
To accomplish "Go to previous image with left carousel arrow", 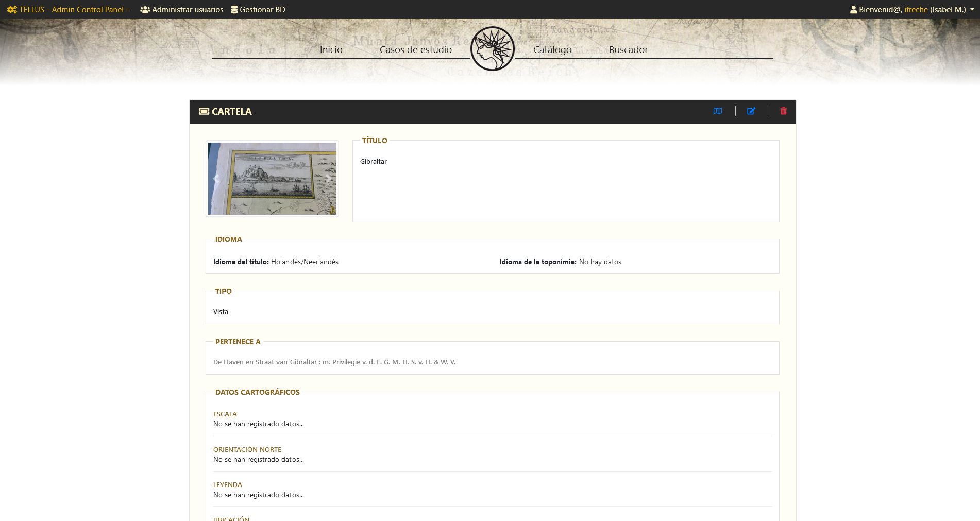I will 216,178.
